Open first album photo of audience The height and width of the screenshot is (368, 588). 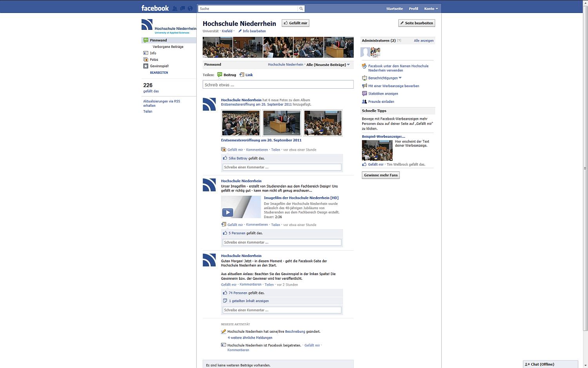pyautogui.click(x=241, y=123)
